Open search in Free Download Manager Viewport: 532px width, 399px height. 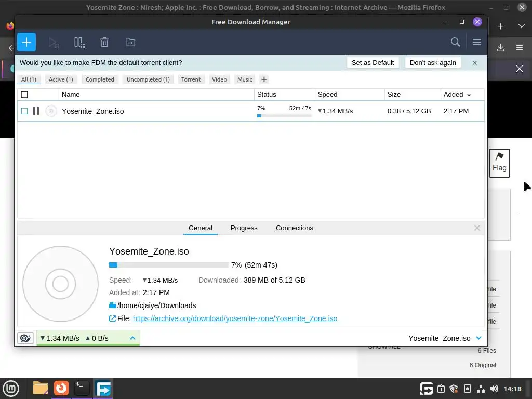coord(455,42)
